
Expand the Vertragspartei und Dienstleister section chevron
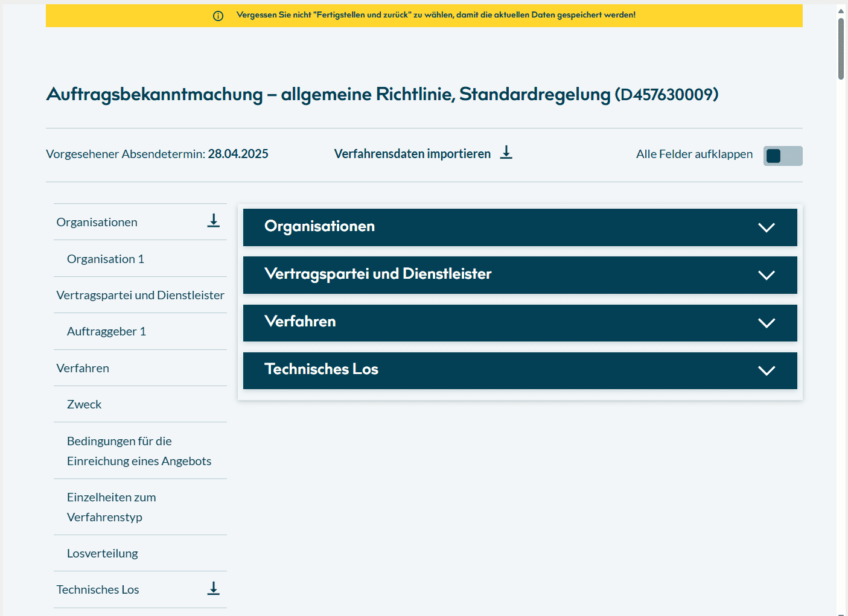[x=767, y=275]
